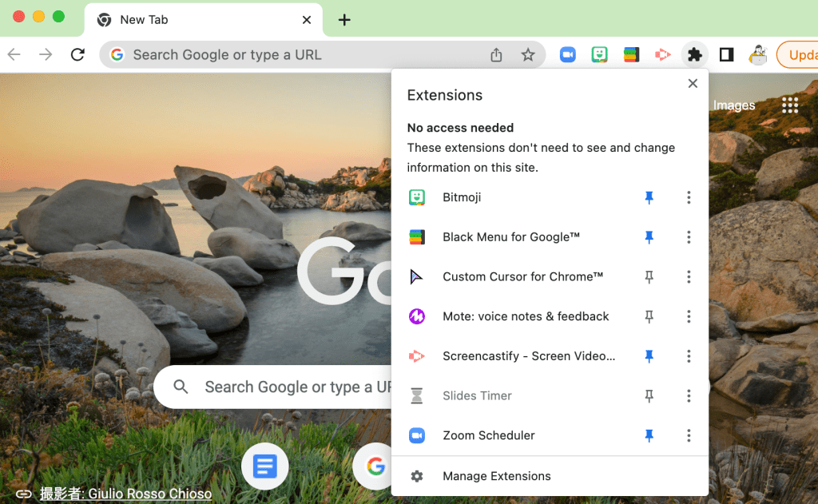Open the Bitmoji extension

pos(462,197)
